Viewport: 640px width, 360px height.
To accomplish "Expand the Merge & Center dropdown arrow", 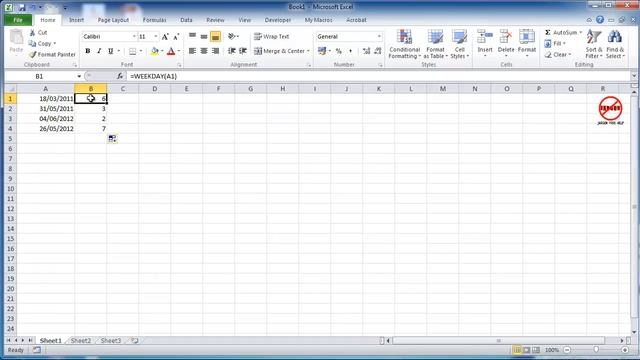I will coord(308,51).
